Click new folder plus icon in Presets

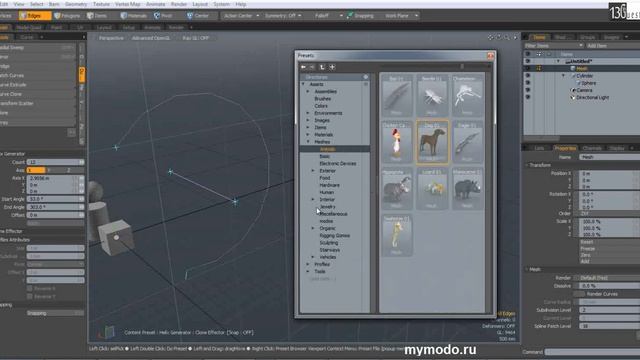click(332, 67)
